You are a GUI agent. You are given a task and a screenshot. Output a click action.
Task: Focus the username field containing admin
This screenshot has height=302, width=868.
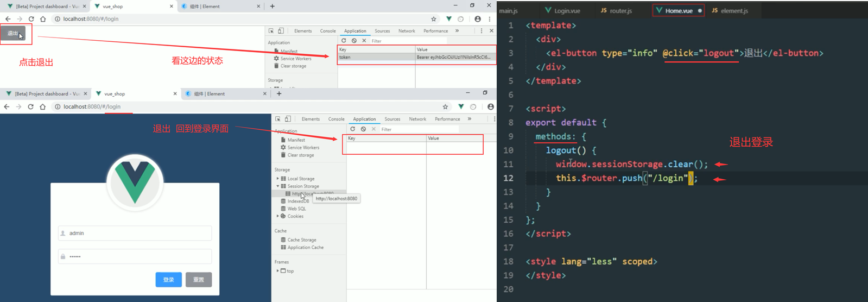tap(135, 233)
